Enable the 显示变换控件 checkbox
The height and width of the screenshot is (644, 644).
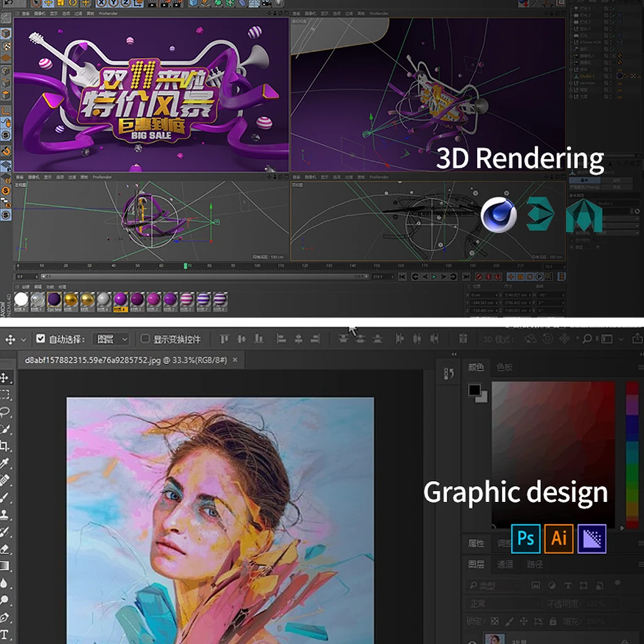coord(145,339)
